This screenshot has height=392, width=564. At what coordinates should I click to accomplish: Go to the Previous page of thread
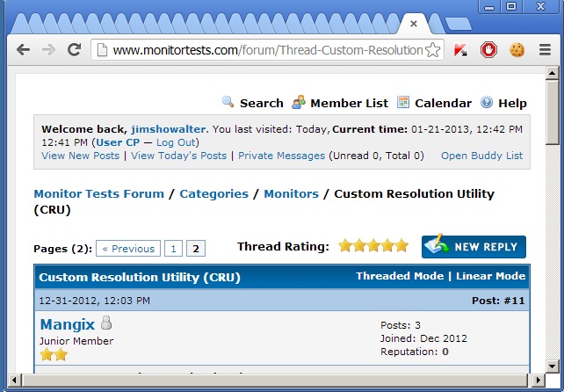pyautogui.click(x=127, y=249)
